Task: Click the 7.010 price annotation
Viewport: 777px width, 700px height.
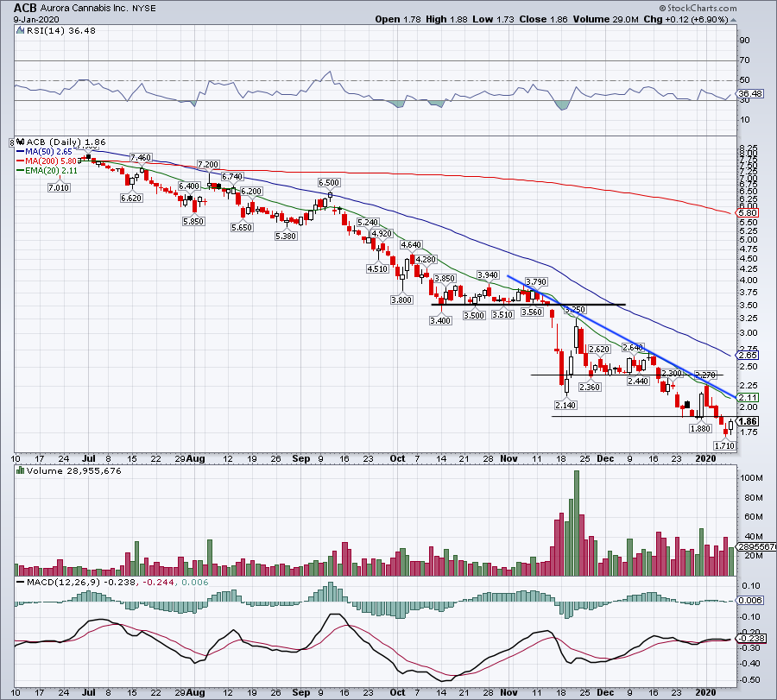Action: point(59,188)
